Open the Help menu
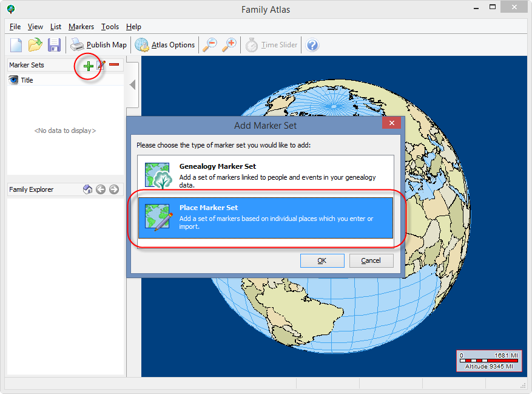 [133, 27]
